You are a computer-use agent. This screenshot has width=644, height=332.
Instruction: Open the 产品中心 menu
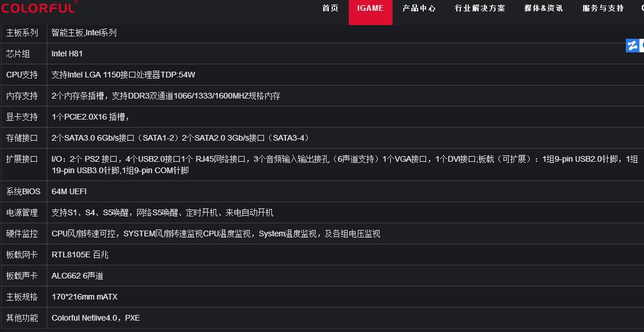[419, 8]
